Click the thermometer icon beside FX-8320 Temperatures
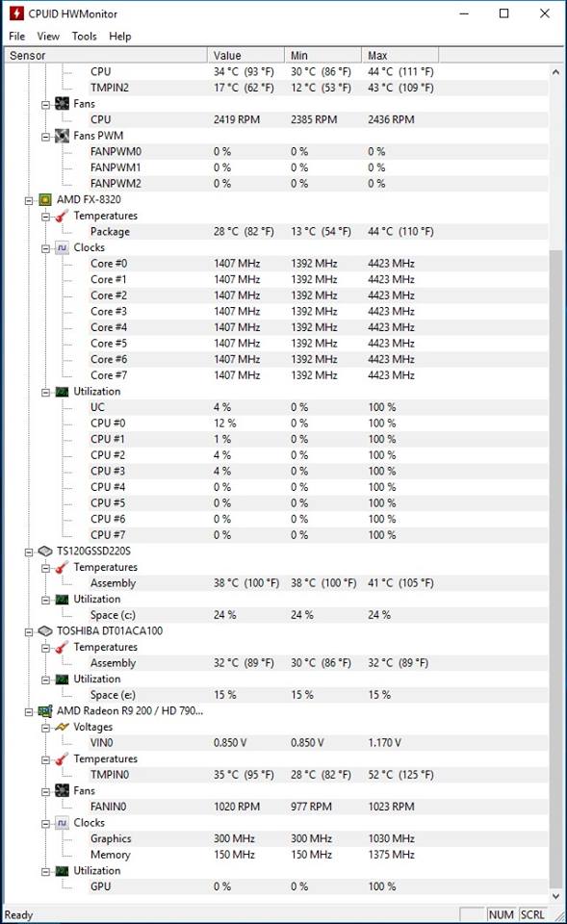This screenshot has height=924, width=567. (x=62, y=216)
